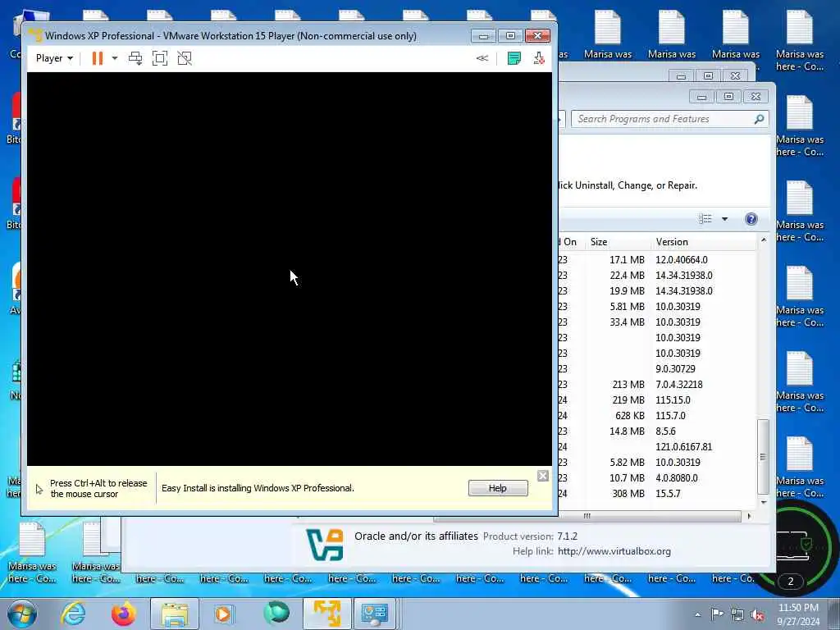Image resolution: width=840 pixels, height=630 pixels.
Task: Select the row with version 15.5.7
Action: point(657,493)
